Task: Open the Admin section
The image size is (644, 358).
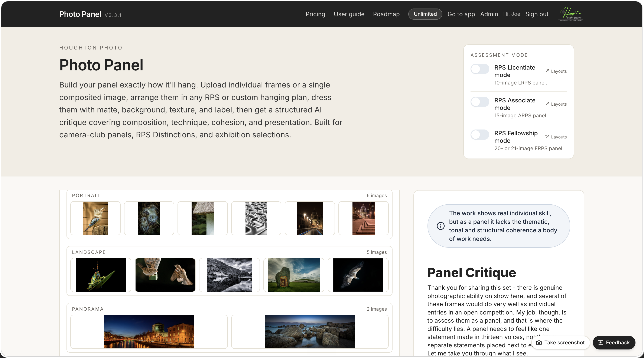Action: [489, 14]
